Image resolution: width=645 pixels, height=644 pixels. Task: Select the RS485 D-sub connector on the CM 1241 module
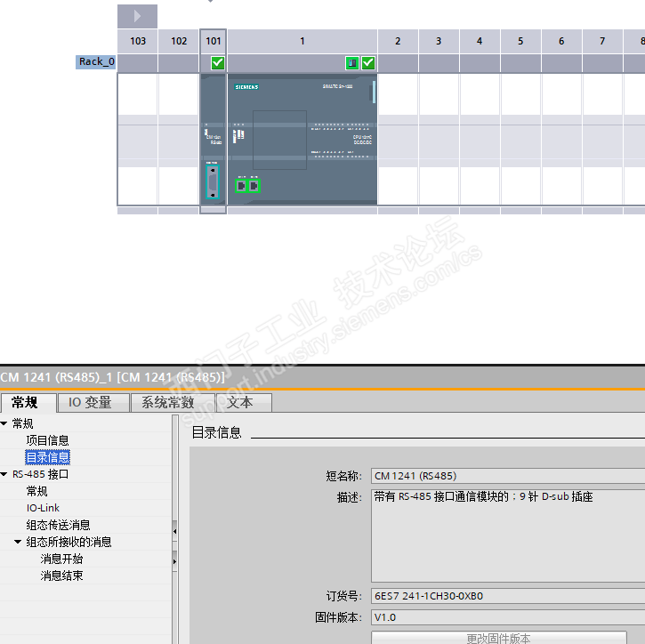(213, 182)
